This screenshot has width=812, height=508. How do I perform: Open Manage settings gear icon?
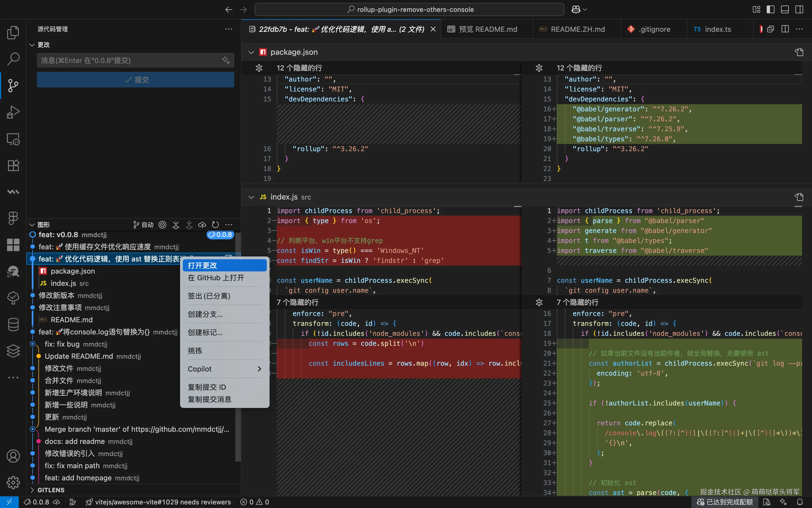pos(13,483)
